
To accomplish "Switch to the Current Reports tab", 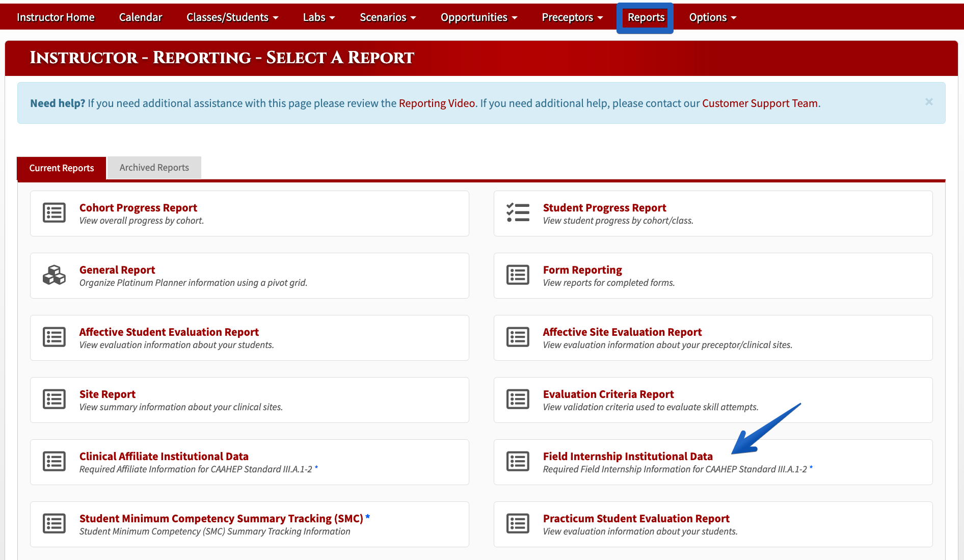I will 62,168.
